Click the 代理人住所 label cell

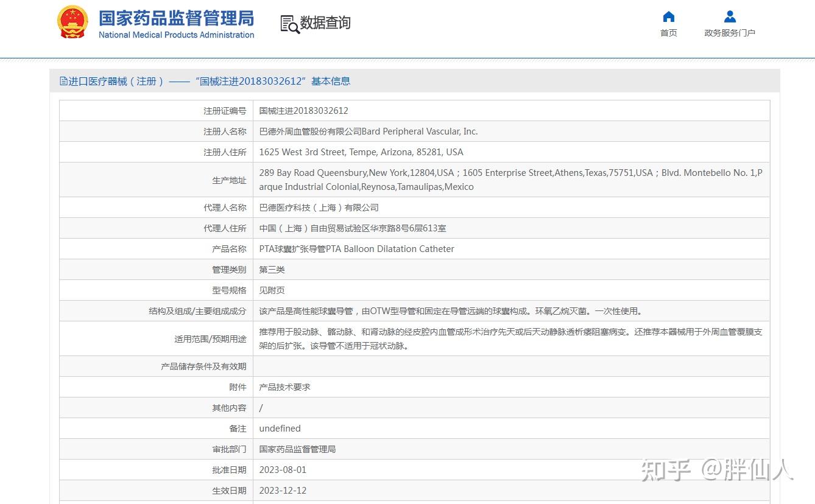point(157,228)
